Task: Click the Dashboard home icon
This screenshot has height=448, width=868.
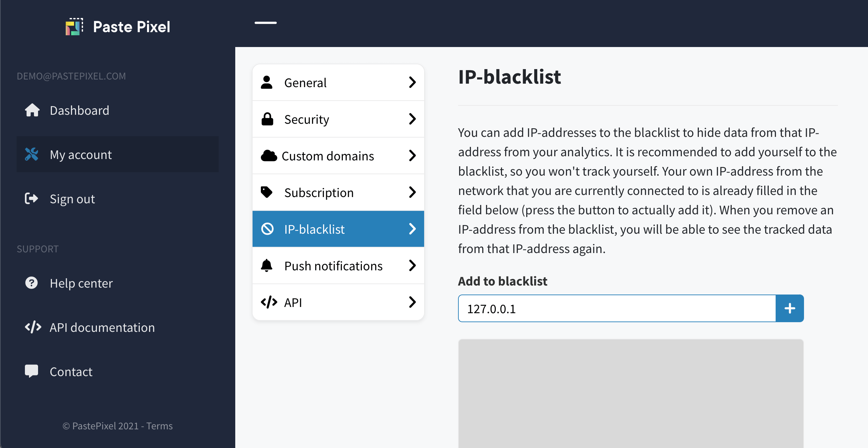Action: coord(31,110)
